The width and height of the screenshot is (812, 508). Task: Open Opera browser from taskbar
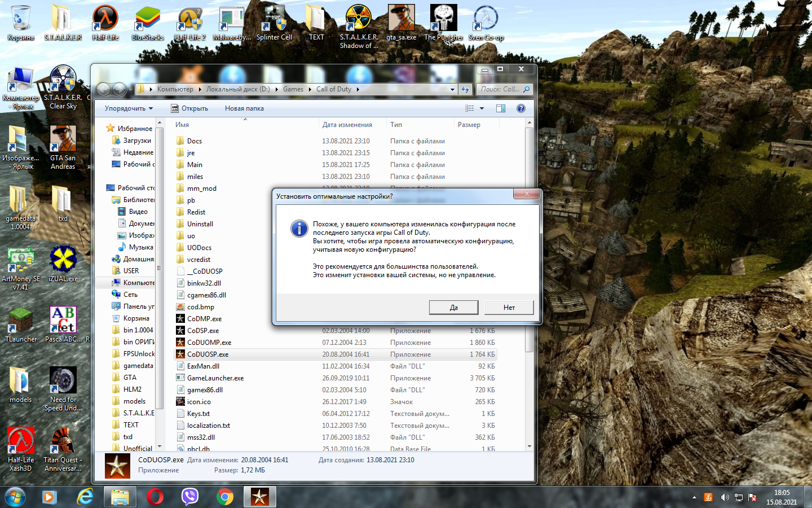pyautogui.click(x=155, y=497)
